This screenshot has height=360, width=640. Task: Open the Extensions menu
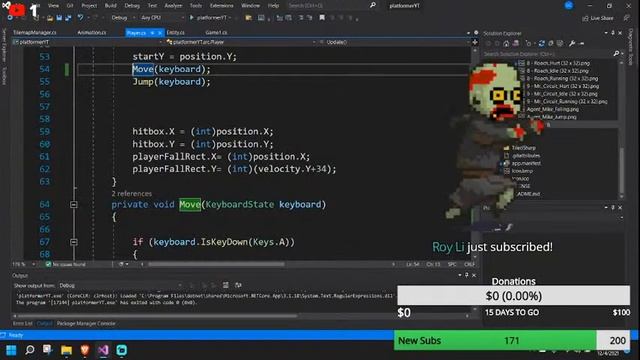click(222, 6)
